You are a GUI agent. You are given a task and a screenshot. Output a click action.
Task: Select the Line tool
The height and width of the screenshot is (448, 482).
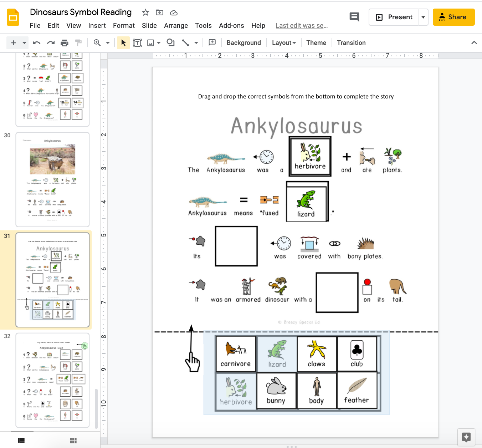point(185,43)
